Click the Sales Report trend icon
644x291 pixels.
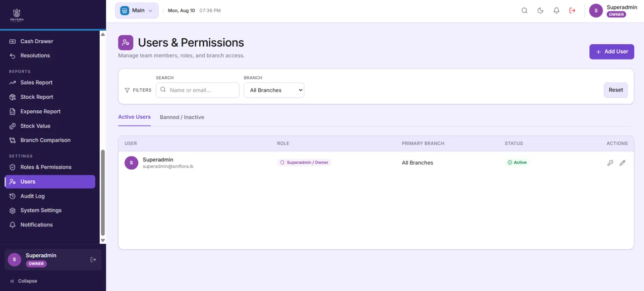[x=12, y=82]
